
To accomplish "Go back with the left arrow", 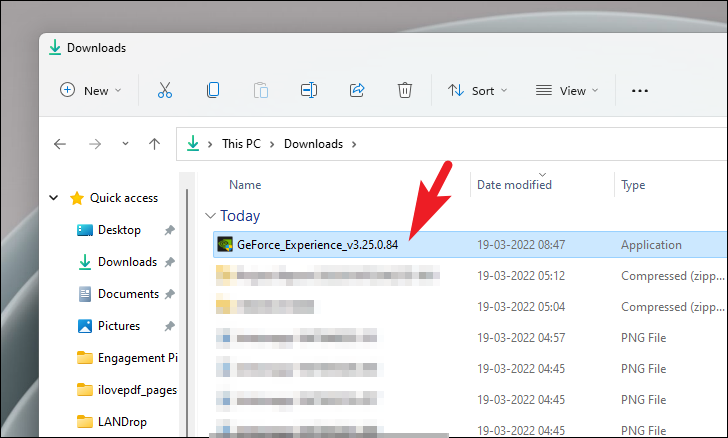I will pos(60,144).
